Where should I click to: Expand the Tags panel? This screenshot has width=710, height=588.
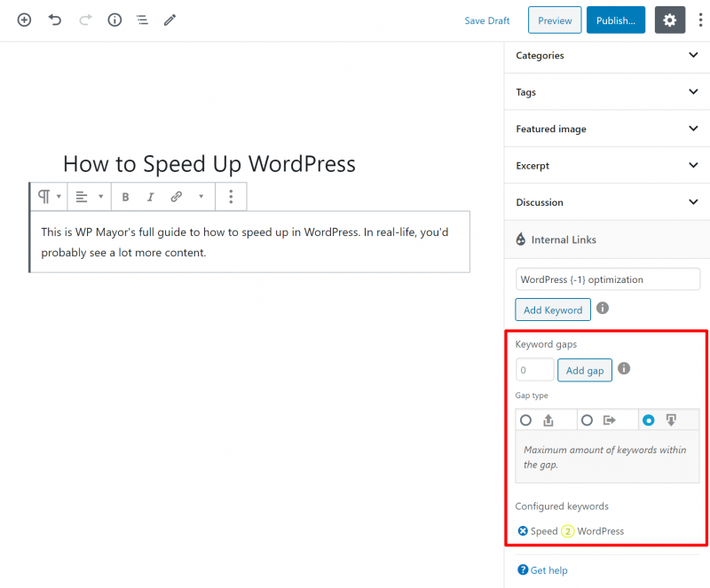click(x=607, y=92)
